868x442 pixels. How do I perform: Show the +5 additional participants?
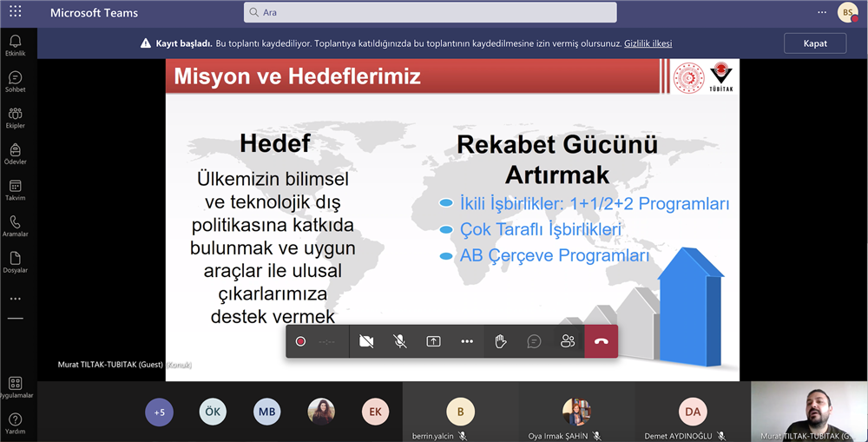159,412
